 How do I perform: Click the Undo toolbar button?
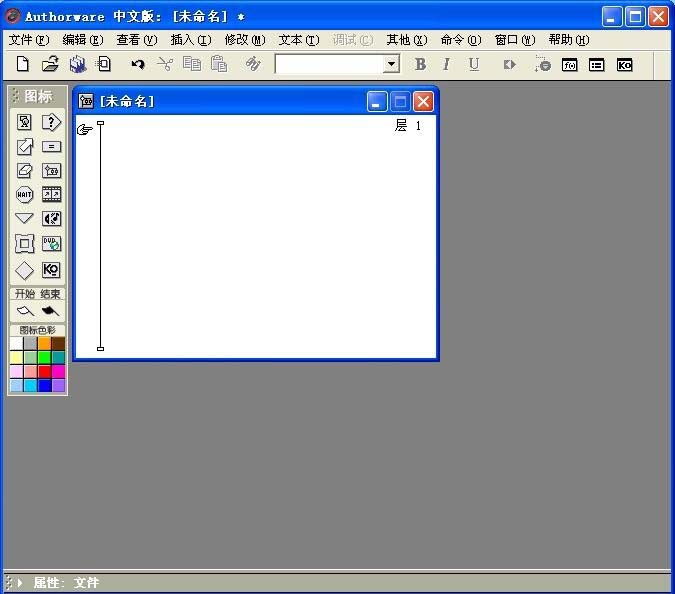point(138,65)
